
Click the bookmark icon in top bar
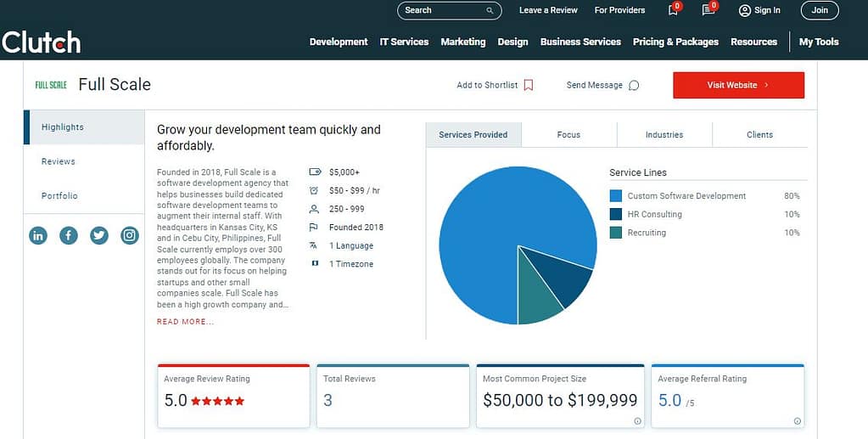[x=673, y=10]
